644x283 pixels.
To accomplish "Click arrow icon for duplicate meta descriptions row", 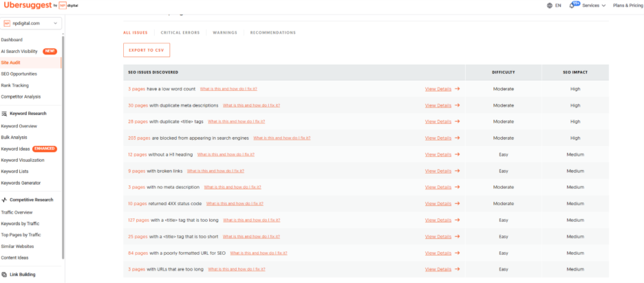I will point(457,105).
